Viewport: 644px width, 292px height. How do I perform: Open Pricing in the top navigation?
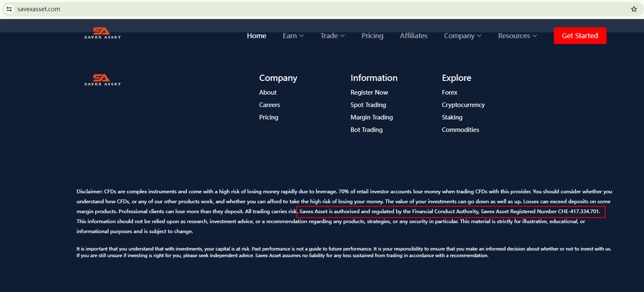(372, 36)
